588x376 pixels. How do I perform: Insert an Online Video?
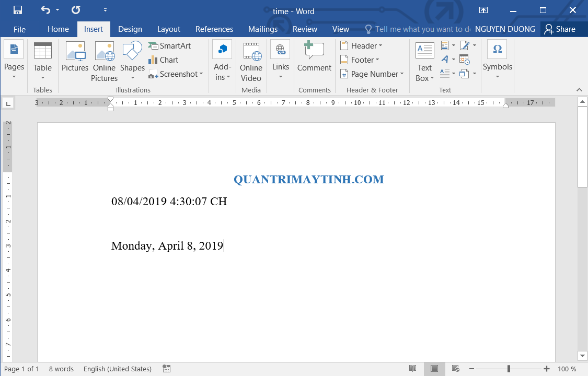click(251, 62)
